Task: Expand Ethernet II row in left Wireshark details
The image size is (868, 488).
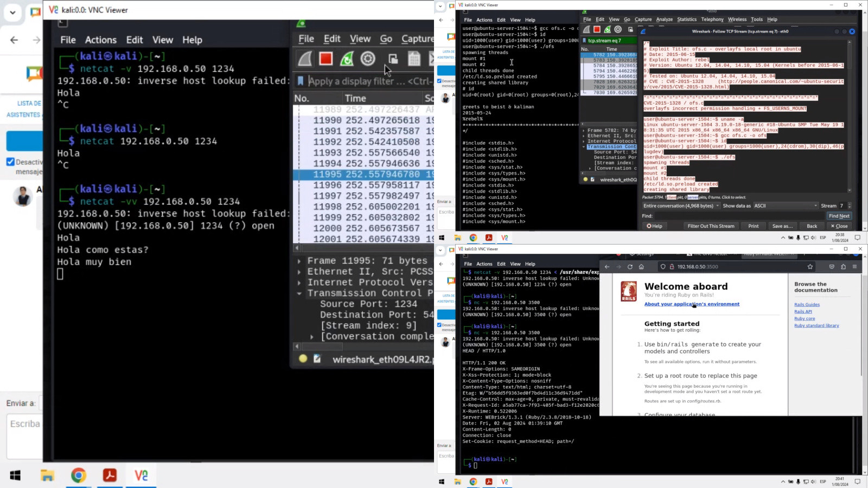Action: [x=299, y=272]
